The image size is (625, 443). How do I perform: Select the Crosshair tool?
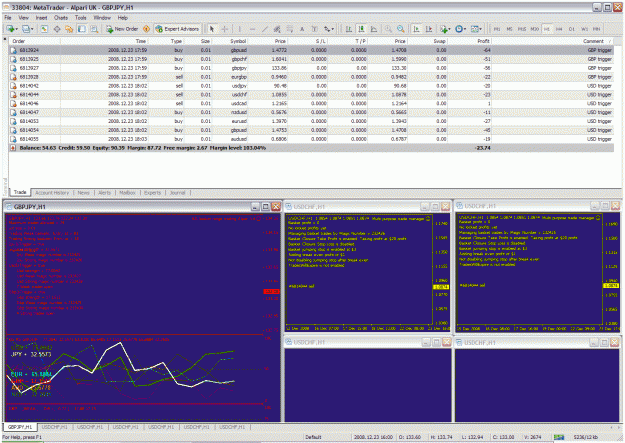tap(224, 29)
